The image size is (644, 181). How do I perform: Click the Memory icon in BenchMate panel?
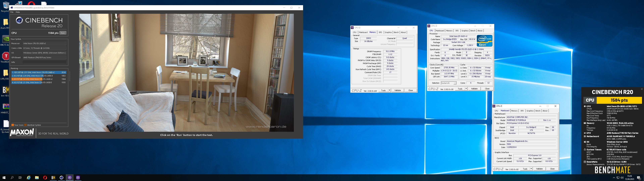pos(585,123)
